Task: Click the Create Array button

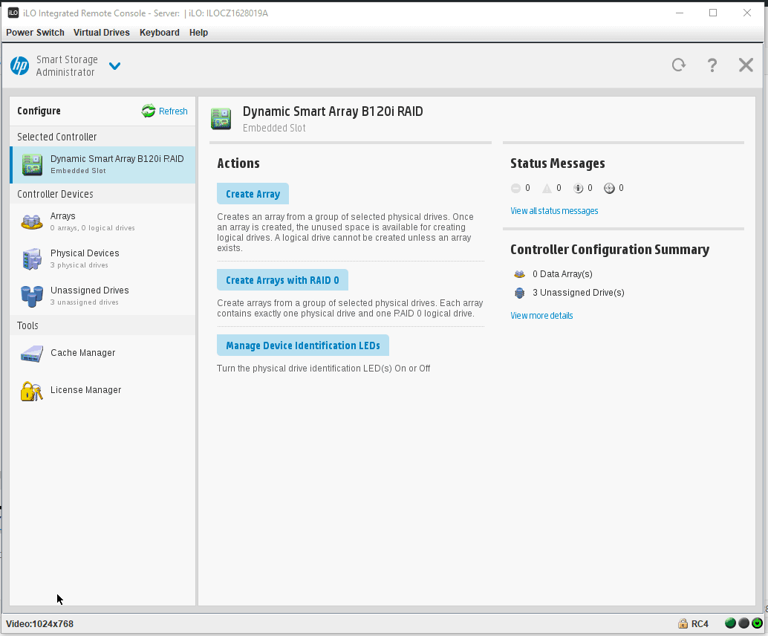Action: [x=253, y=194]
